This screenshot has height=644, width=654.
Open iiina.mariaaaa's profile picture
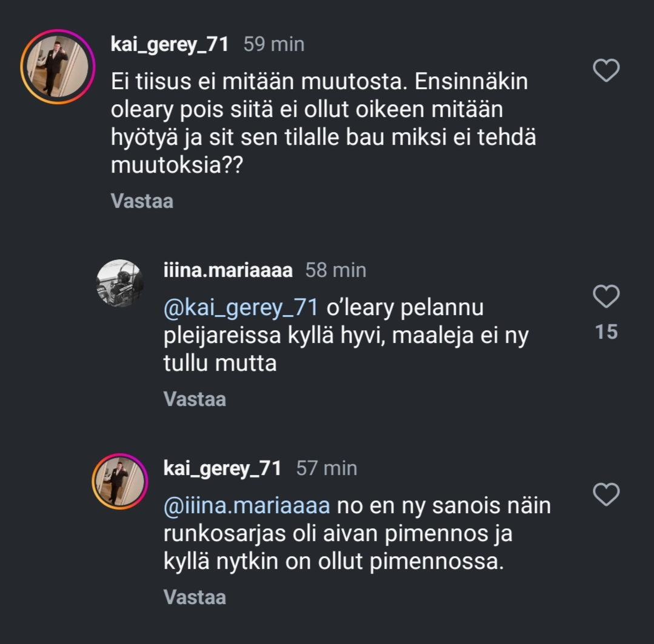[120, 284]
